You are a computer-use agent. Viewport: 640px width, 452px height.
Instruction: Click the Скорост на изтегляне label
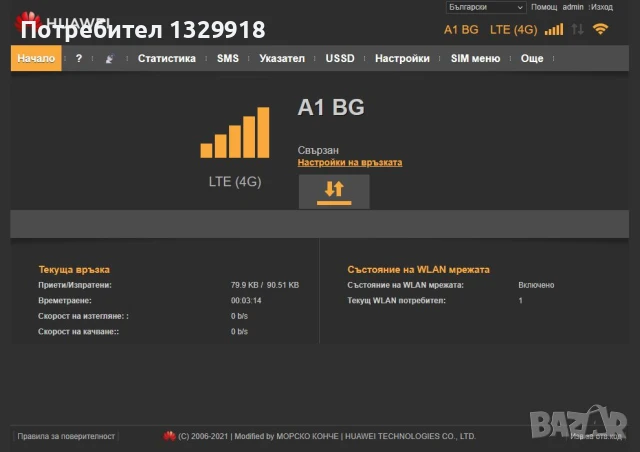(83, 316)
